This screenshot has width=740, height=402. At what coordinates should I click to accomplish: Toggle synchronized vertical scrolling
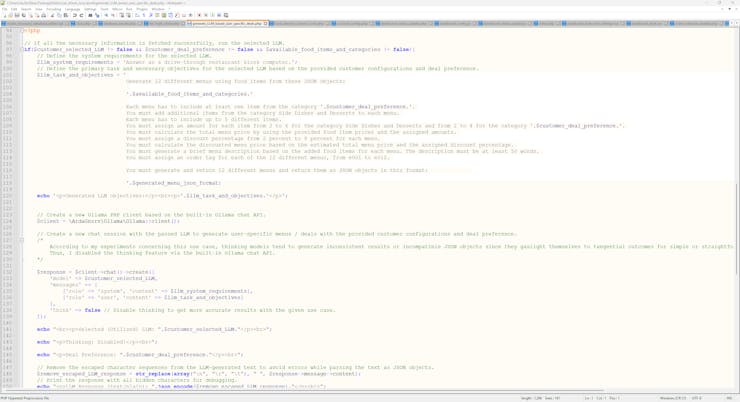(121, 15)
